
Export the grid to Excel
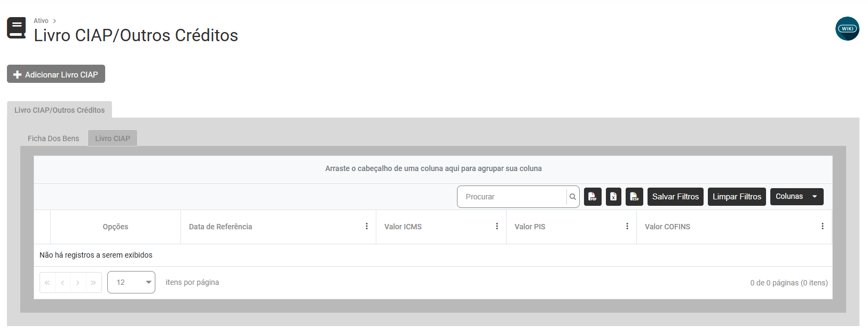(613, 197)
